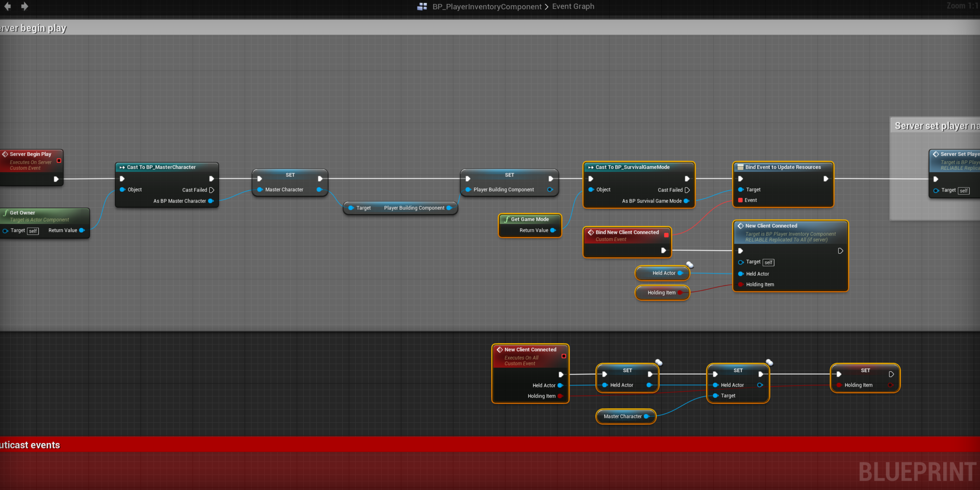Click the Server Begin Play event diamond icon
980x490 pixels.
(5, 154)
